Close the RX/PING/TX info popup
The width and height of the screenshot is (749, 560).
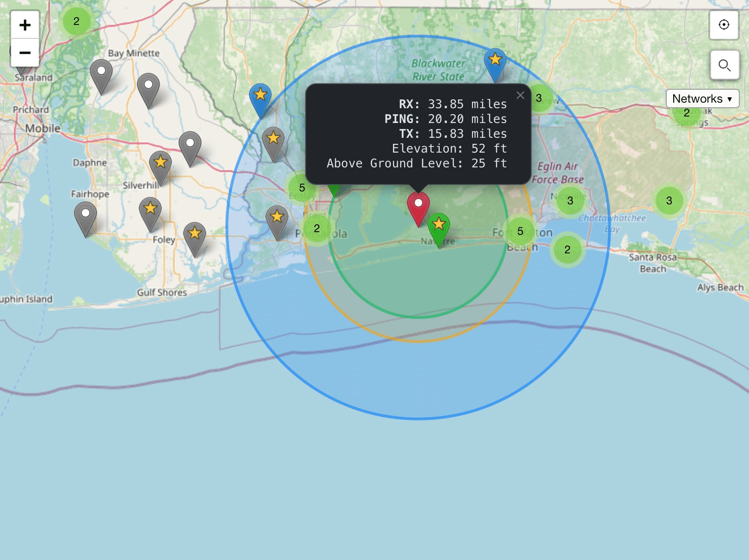pyautogui.click(x=520, y=95)
